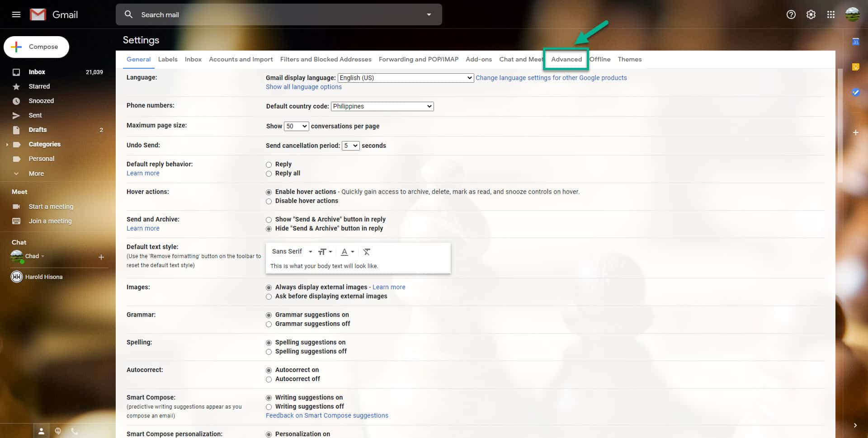Screen dimensions: 868x438
Task: Click the Compose button
Action: 37,47
